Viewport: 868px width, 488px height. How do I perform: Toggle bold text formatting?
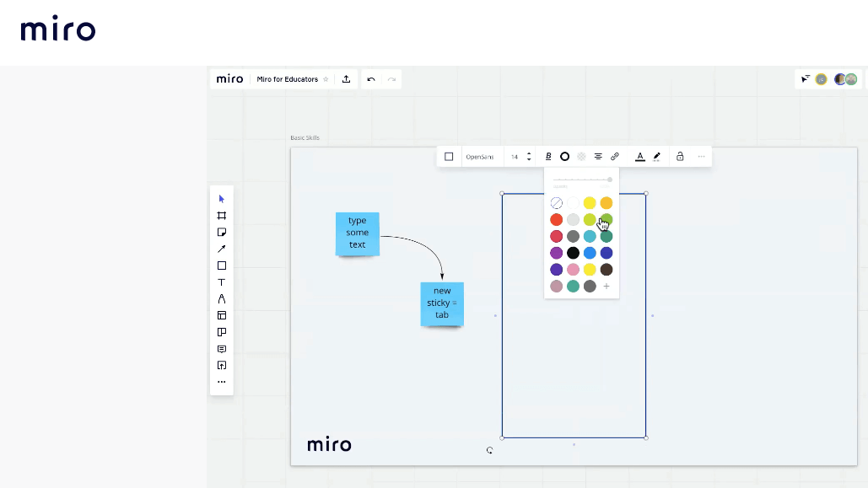click(548, 157)
